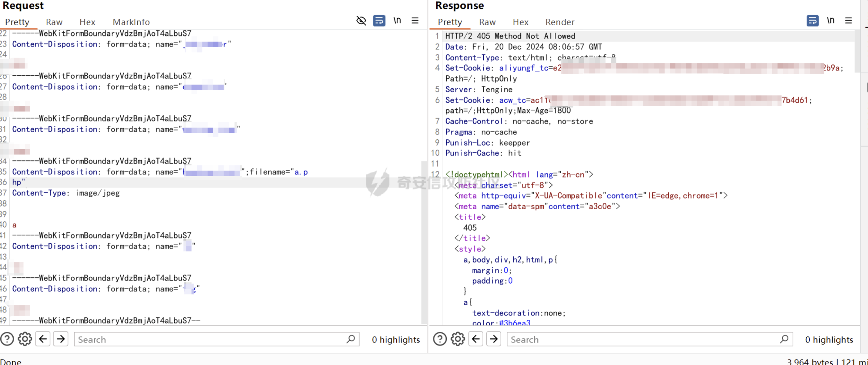Open Response search settings gear

458,339
